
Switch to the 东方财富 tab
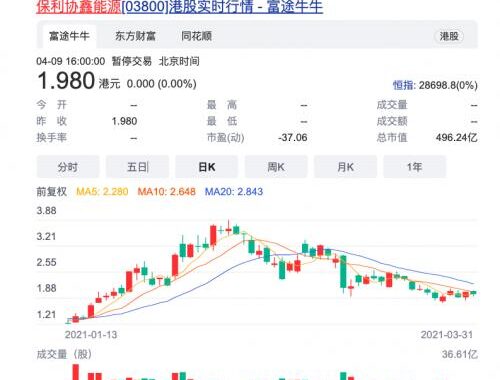135,36
